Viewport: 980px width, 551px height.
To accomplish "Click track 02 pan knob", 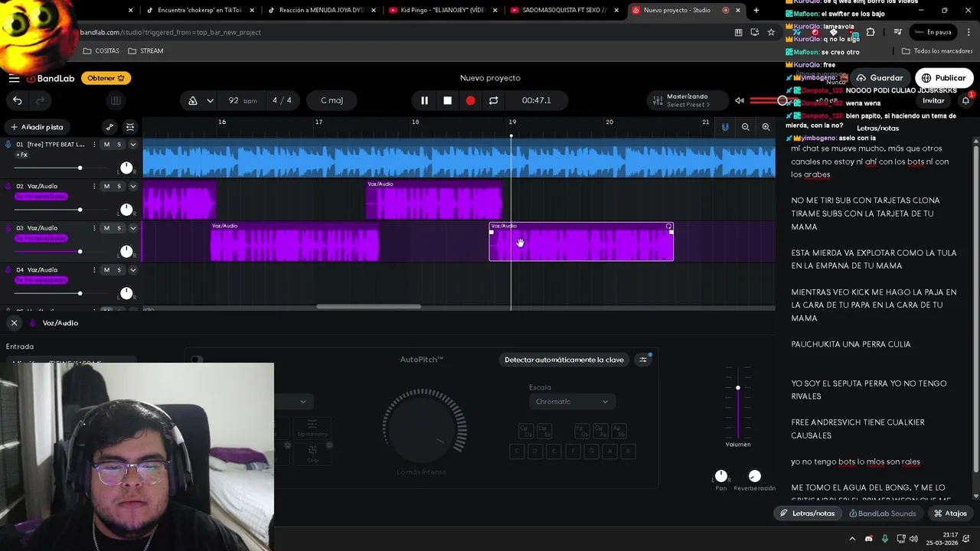I will pos(126,210).
